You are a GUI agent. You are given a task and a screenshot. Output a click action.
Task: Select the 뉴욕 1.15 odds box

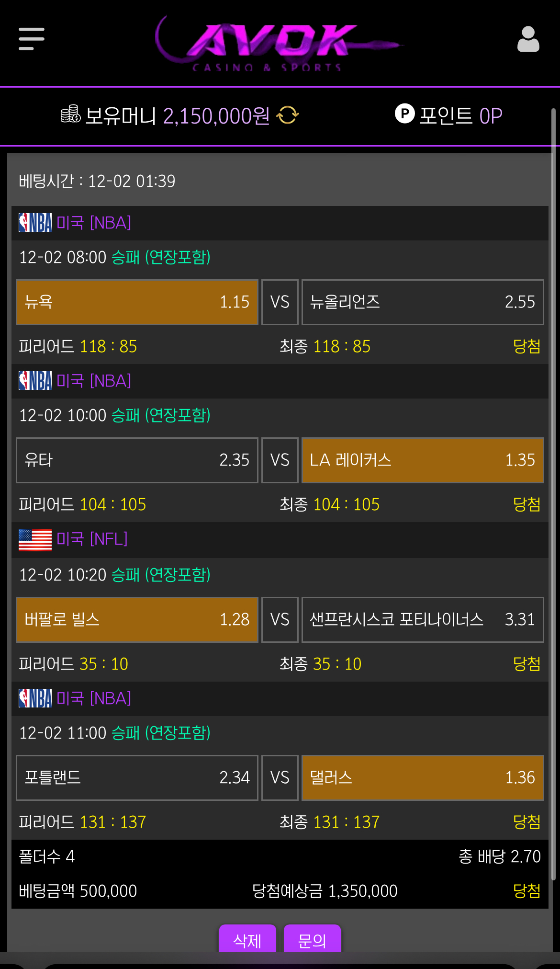tap(137, 302)
